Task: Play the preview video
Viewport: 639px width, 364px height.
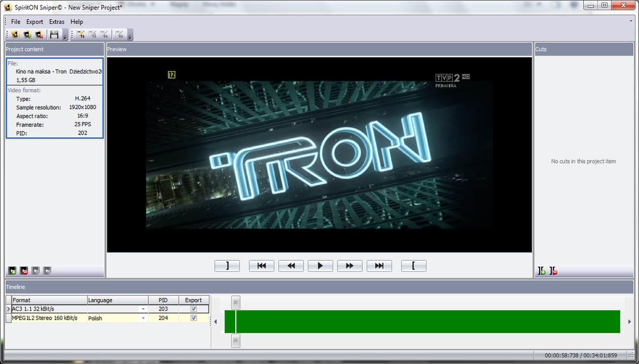Action: click(x=321, y=266)
